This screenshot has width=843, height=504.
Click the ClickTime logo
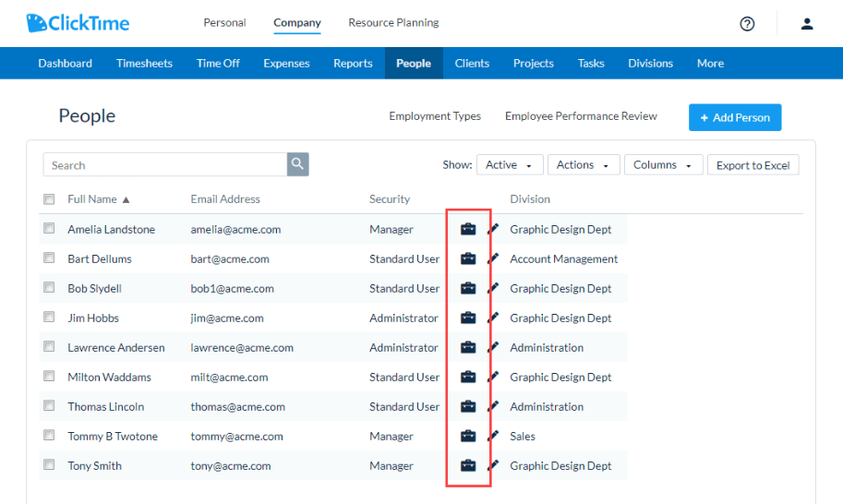pyautogui.click(x=78, y=23)
